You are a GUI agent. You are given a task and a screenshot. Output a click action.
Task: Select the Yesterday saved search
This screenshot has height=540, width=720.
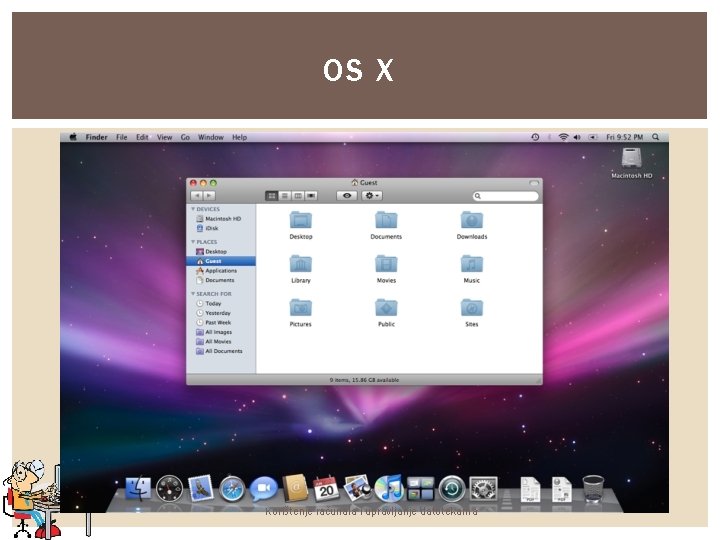[221, 313]
